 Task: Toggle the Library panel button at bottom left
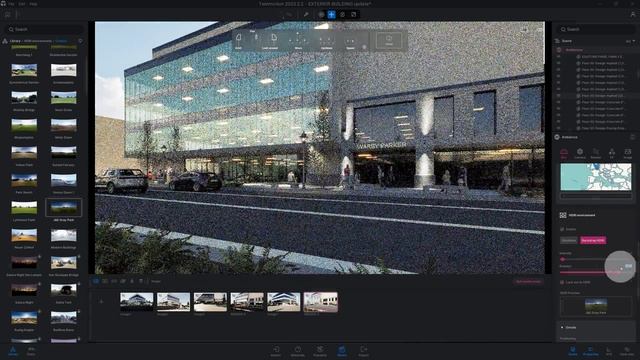13,351
